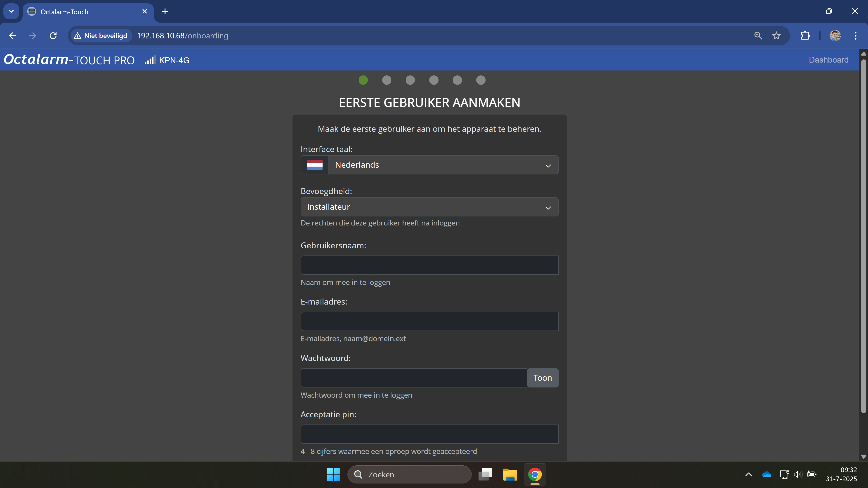Screen dimensions: 868x488
Task: Bookmark page with the star icon
Action: (776, 36)
